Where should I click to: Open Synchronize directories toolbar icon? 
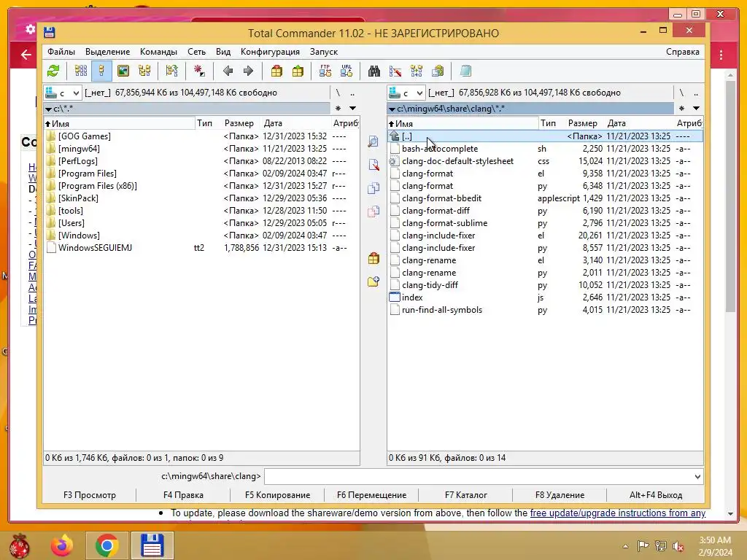click(x=417, y=71)
